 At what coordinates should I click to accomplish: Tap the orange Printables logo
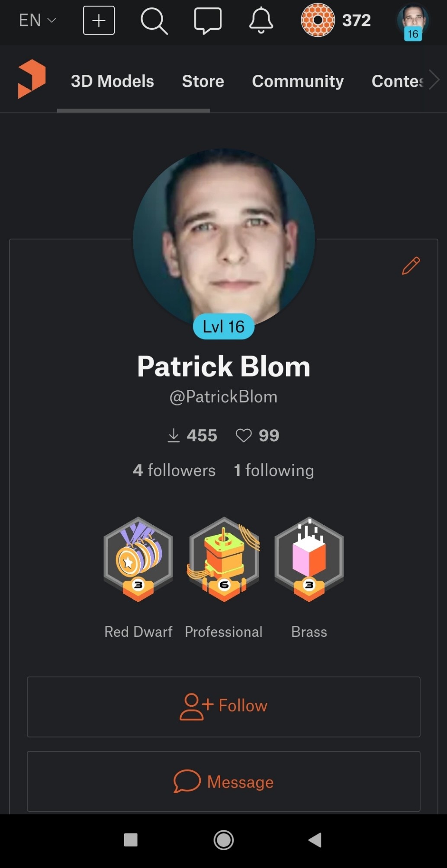coord(32,79)
